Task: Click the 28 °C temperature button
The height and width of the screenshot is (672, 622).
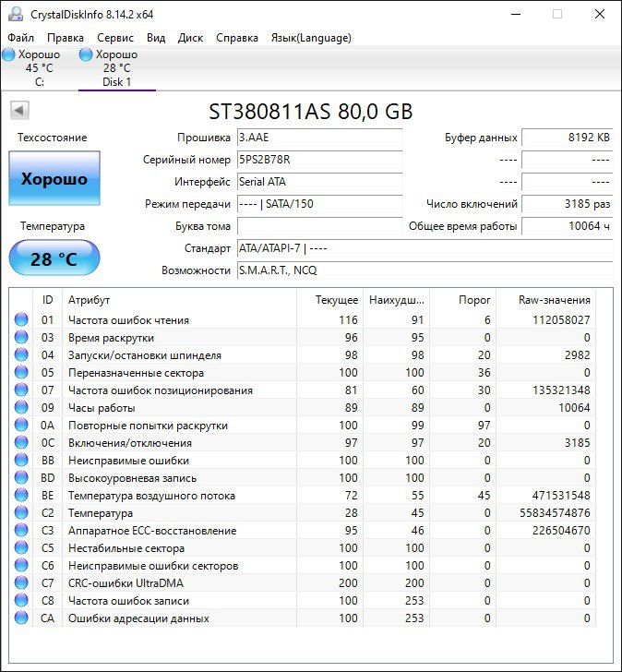Action: point(54,258)
